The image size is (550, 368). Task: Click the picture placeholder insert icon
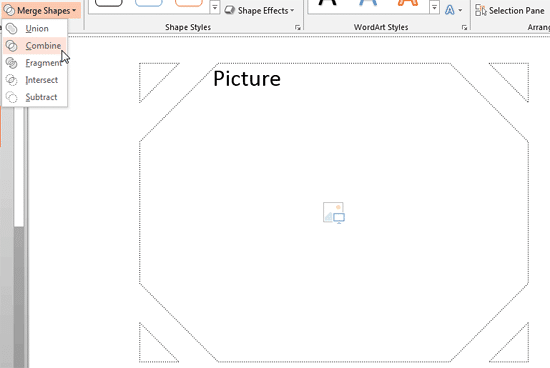click(334, 213)
